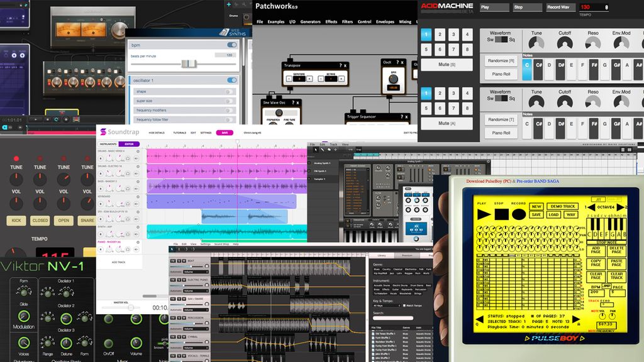Click the S solo icon on ELECTRIC PIANO track
Viewport: 644px width, 362px height.
[179, 280]
